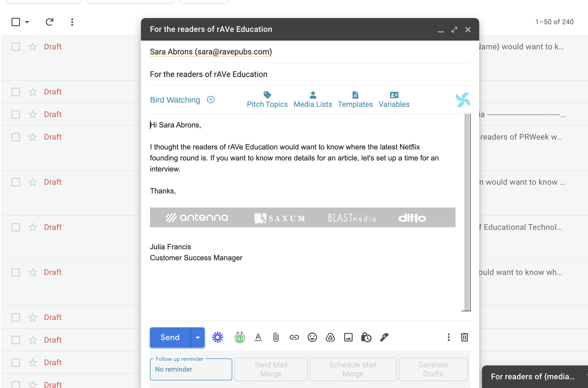
Task: Open text formatting options icon
Action: click(x=258, y=337)
